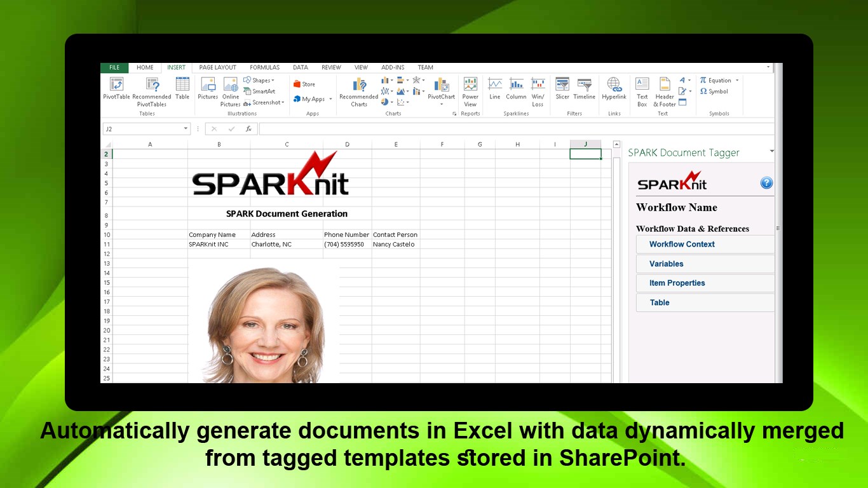This screenshot has height=488, width=868.
Task: Insert a Table using the ribbon icon
Action: click(182, 89)
